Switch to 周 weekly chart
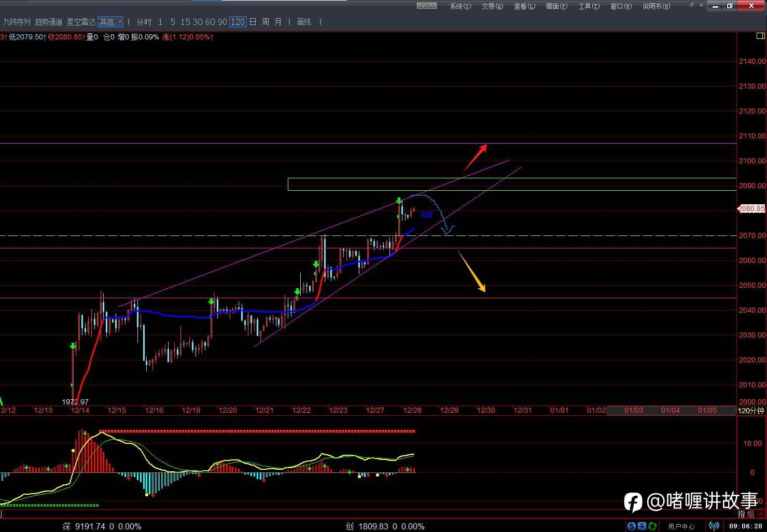The height and width of the screenshot is (532, 767). [x=266, y=22]
